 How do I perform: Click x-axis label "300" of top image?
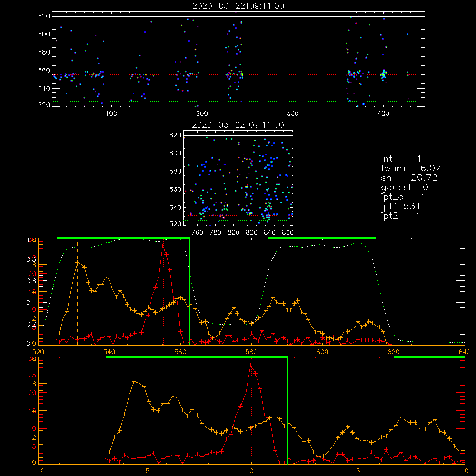pyautogui.click(x=293, y=114)
